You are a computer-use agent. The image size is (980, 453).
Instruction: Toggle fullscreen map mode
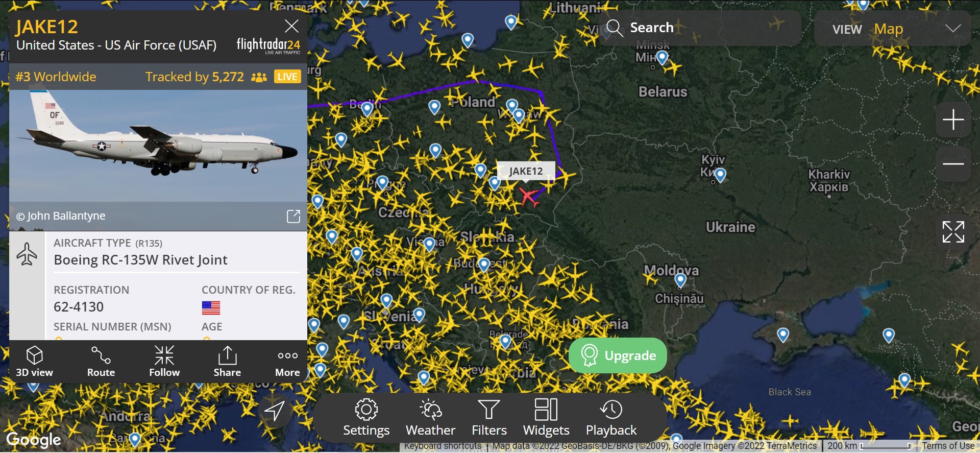(x=953, y=232)
